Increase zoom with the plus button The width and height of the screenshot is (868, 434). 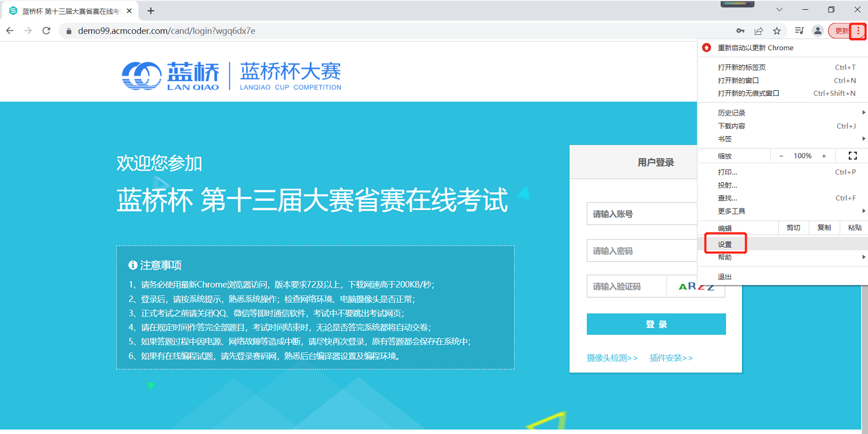coord(824,156)
